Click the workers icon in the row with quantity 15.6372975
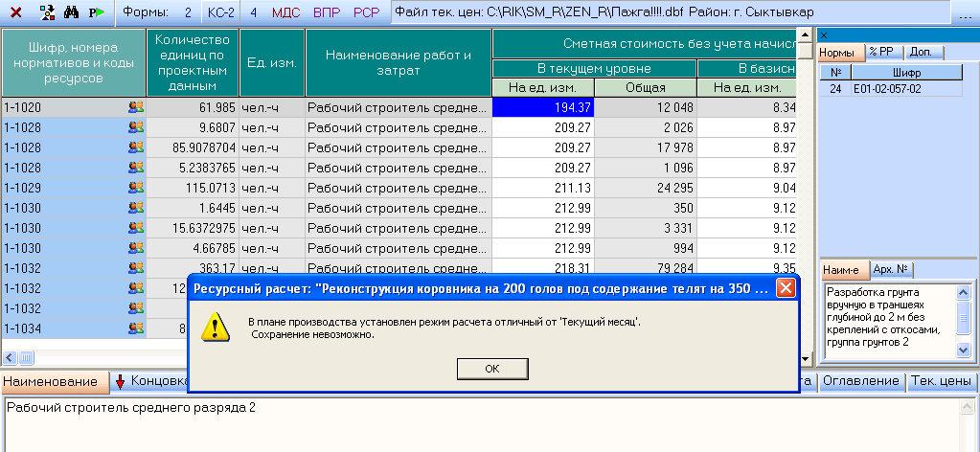This screenshot has height=452, width=980. click(x=136, y=228)
